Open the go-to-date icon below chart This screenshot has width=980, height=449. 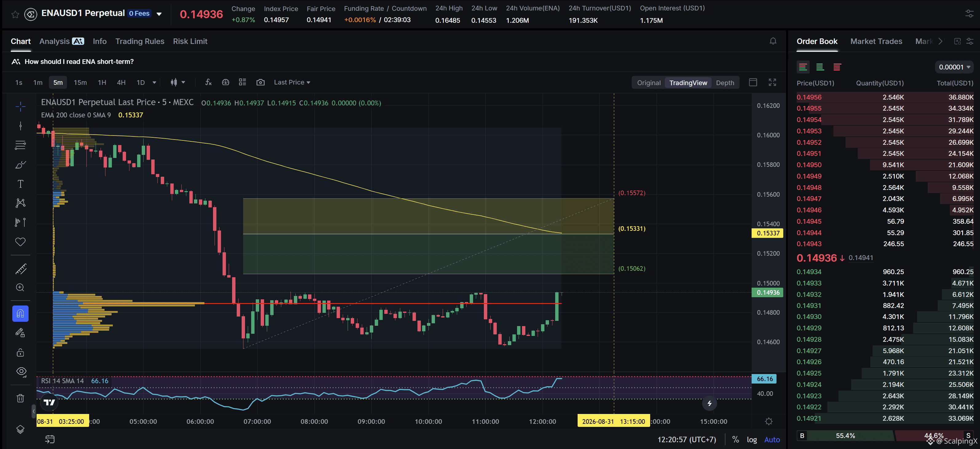(50, 439)
